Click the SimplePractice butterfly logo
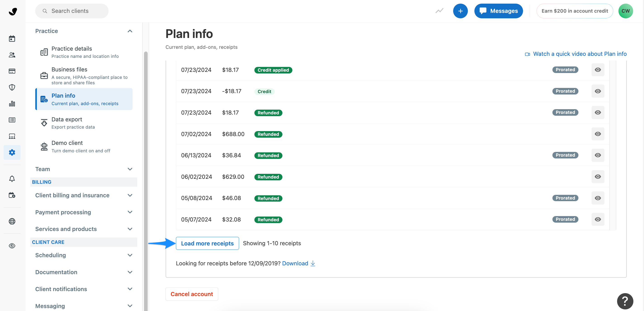Image resolution: width=644 pixels, height=311 pixels. tap(12, 11)
